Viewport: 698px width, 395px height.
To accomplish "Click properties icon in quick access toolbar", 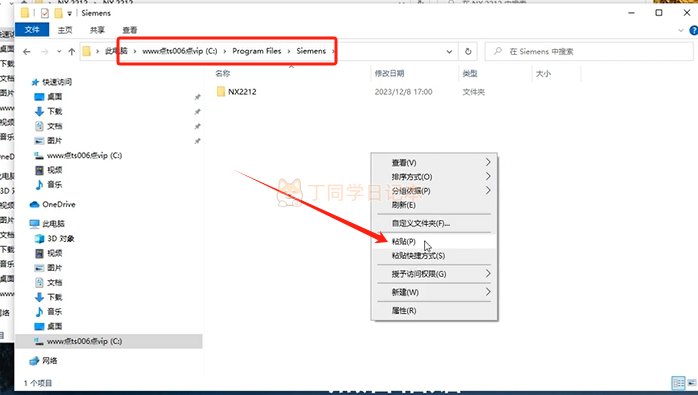I will click(45, 13).
